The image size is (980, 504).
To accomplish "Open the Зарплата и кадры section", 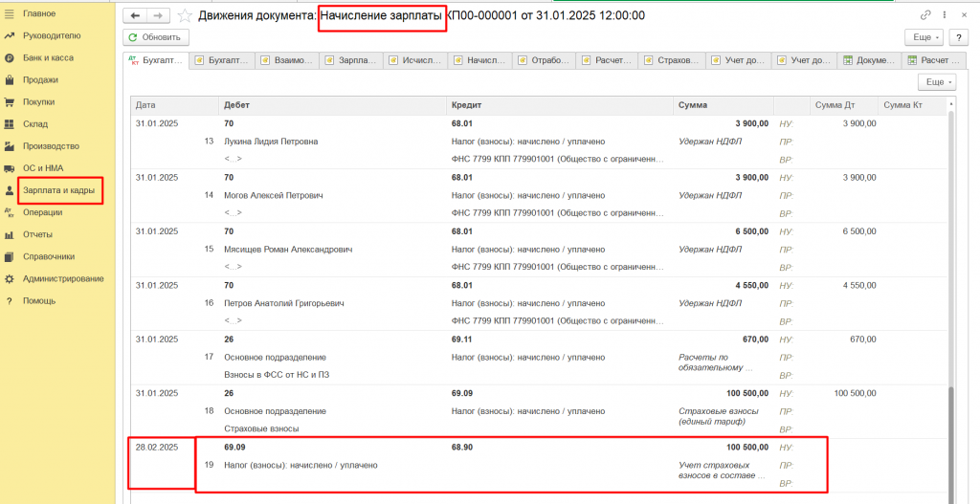I will tap(58, 190).
